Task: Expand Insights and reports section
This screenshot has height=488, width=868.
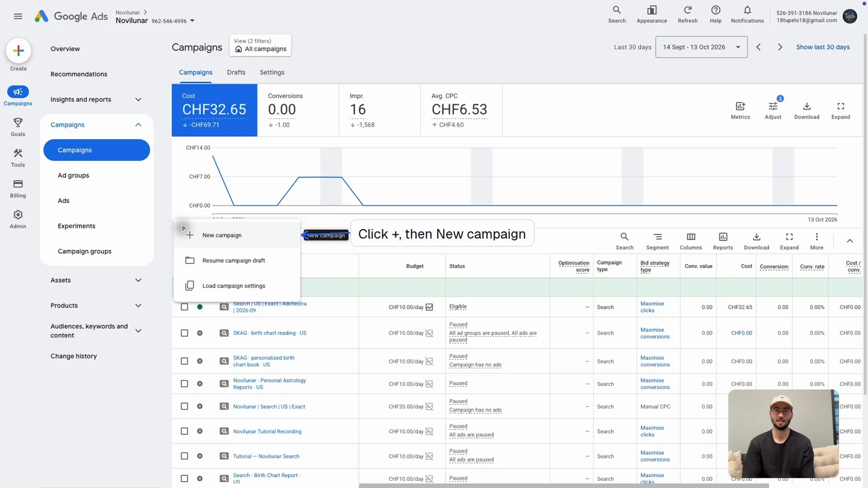Action: [138, 99]
